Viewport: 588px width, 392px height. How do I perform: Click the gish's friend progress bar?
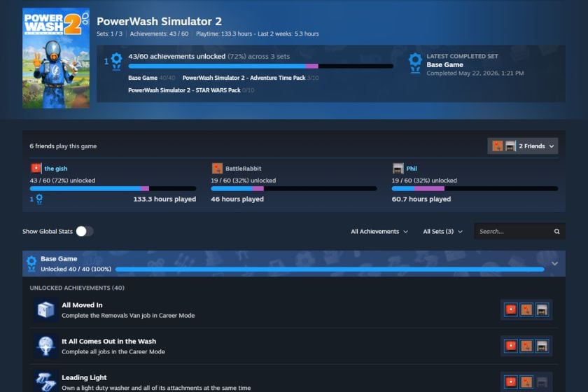tap(113, 189)
